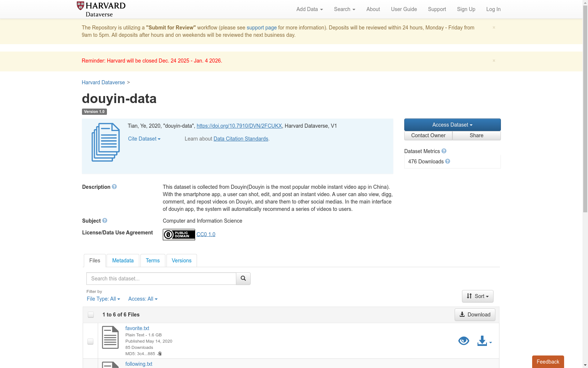Image resolution: width=588 pixels, height=368 pixels.
Task: Open the File Type: All filter
Action: tap(103, 299)
